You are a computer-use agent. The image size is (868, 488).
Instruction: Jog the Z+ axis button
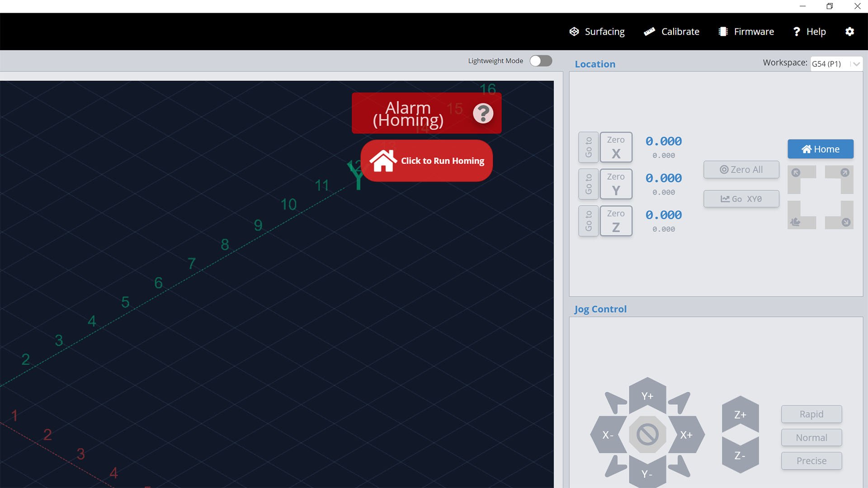740,414
